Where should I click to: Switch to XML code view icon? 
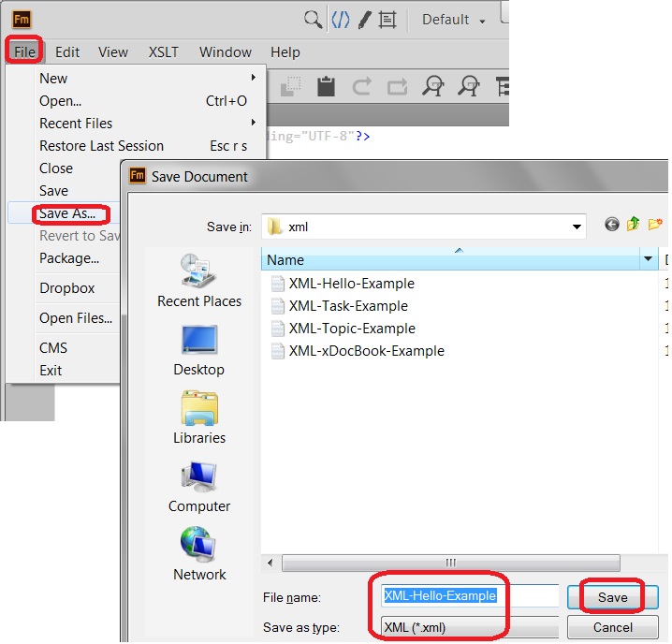(341, 20)
